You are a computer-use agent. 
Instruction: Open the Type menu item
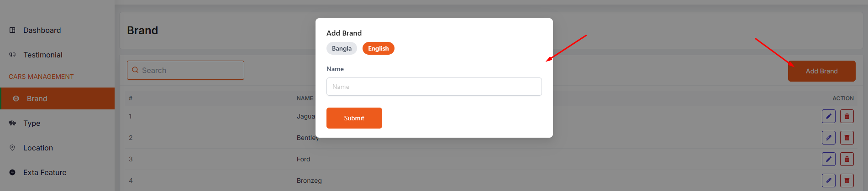32,123
